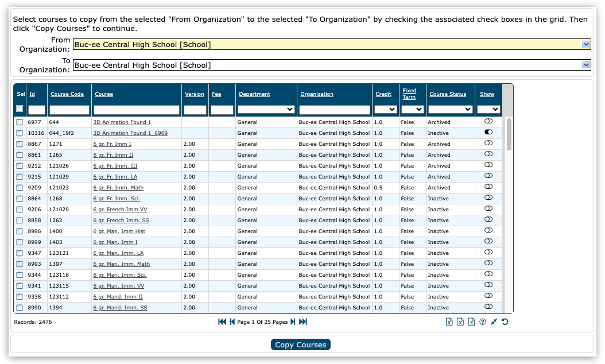Jump to the last page of courses

[x=302, y=322]
